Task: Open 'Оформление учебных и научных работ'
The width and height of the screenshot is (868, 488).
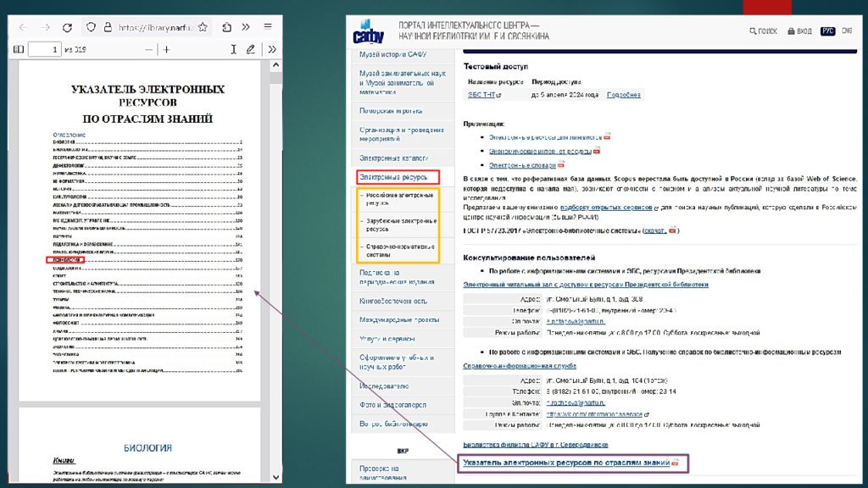Action: [x=397, y=362]
